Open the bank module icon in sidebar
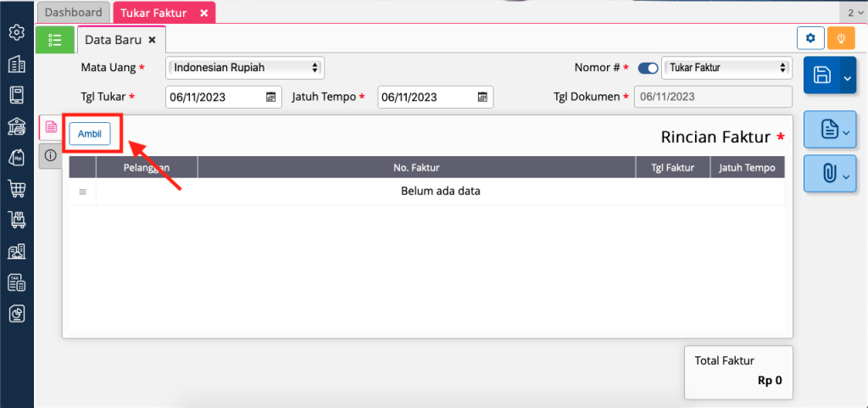Screen dimensions: 868x408 coord(16,127)
